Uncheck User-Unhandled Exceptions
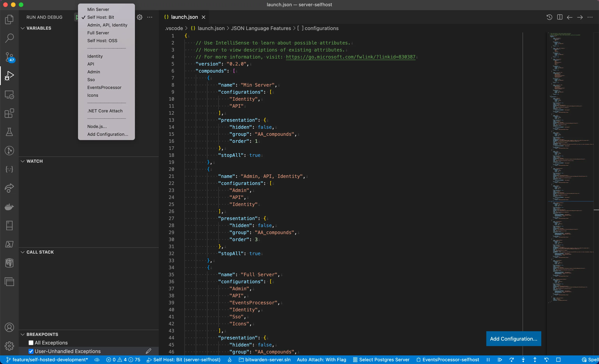The image size is (599, 364). [31, 351]
